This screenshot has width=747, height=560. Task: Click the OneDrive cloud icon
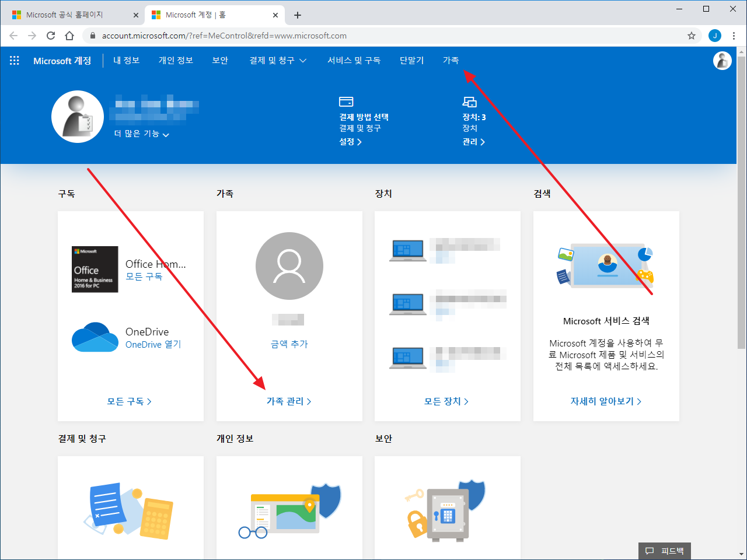95,337
